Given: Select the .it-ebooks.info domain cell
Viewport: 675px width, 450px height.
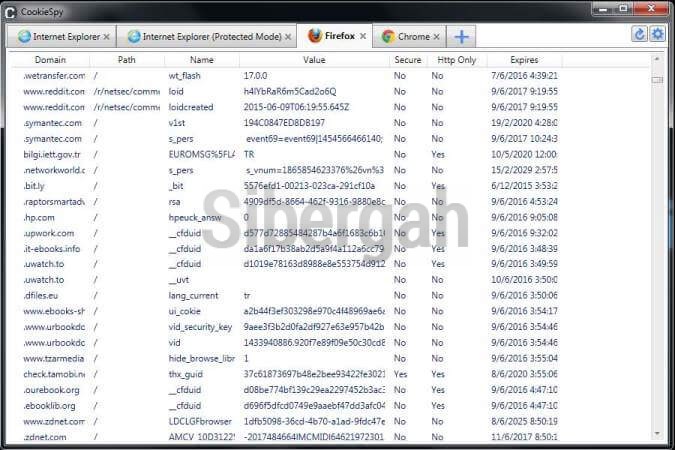Looking at the screenshot, I should pyautogui.click(x=52, y=249).
